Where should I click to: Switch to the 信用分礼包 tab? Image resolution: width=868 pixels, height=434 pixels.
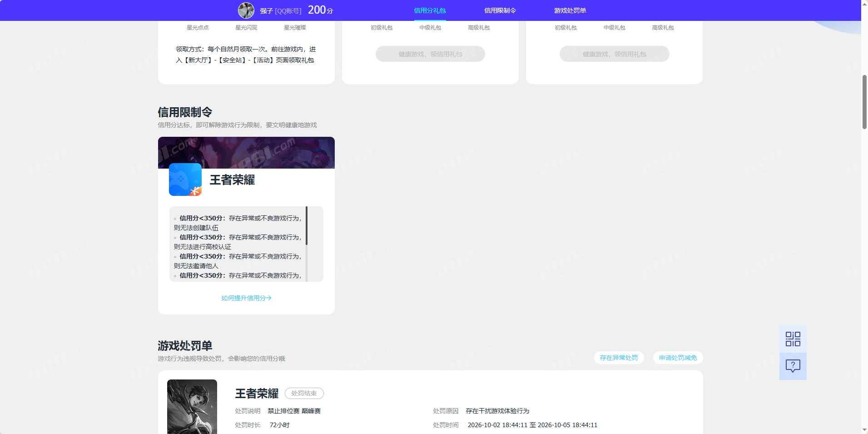coord(430,10)
